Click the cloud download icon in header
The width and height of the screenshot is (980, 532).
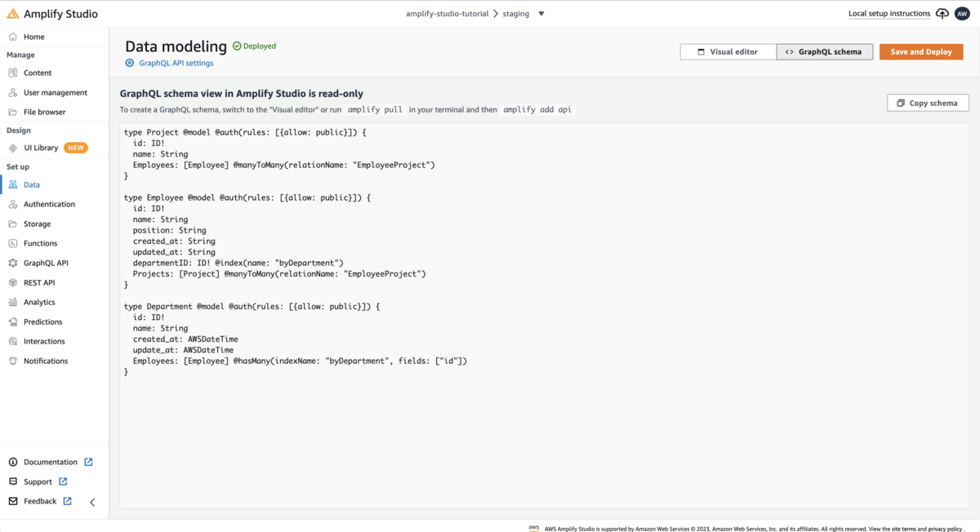[942, 14]
